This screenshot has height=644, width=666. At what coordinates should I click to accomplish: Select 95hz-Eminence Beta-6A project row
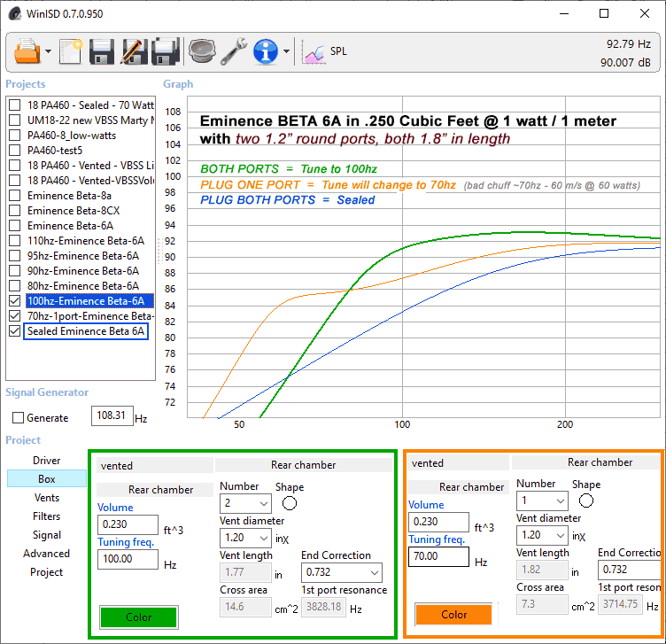pos(83,256)
